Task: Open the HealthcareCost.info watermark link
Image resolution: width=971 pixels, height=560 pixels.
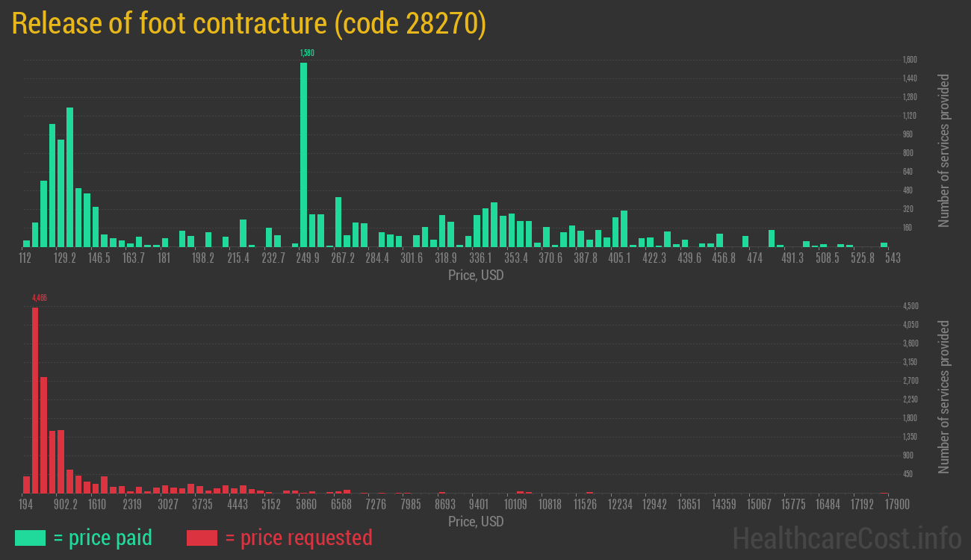Action: pyautogui.click(x=846, y=538)
